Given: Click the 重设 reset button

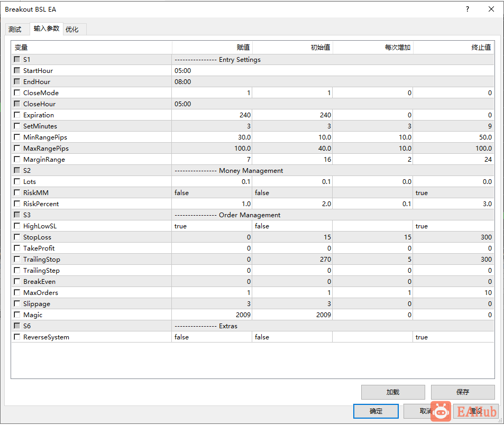Looking at the screenshot, I should [476, 411].
